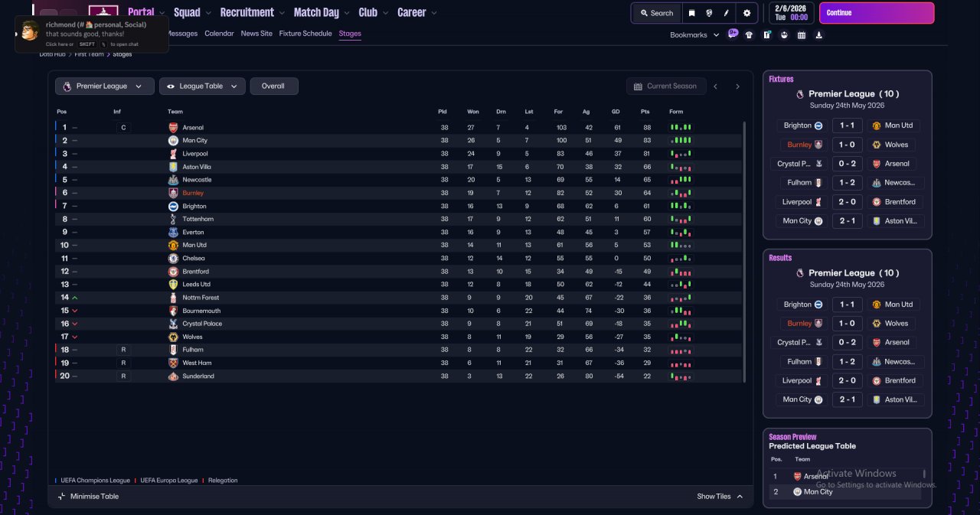
Task: Click the GD column header
Action: tap(616, 112)
